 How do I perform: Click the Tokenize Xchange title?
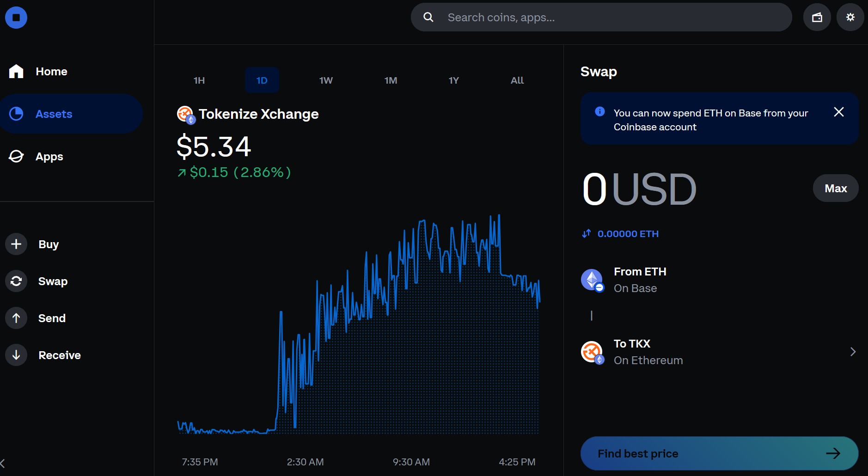[258, 114]
